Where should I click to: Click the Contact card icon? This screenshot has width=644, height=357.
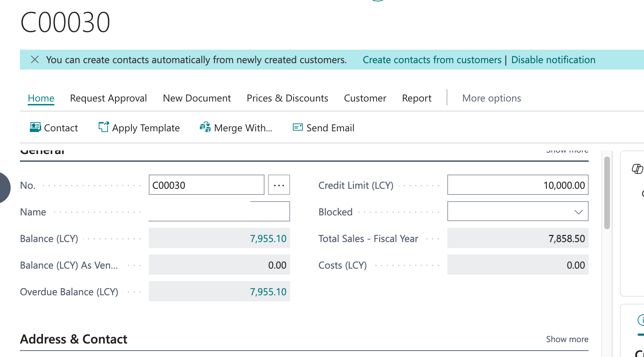tap(35, 127)
